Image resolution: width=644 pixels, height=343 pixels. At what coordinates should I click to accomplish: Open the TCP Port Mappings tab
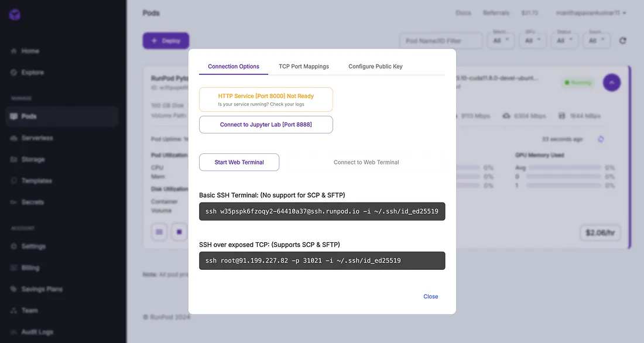tap(303, 66)
